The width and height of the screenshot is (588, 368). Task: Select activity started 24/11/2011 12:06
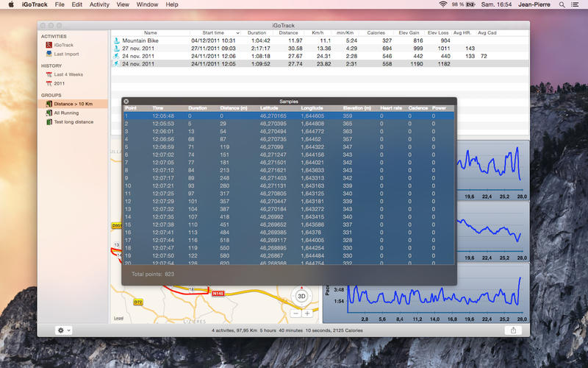coord(320,57)
